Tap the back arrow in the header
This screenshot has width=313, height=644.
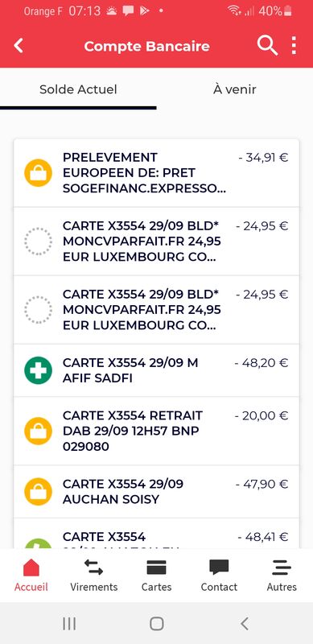click(19, 46)
